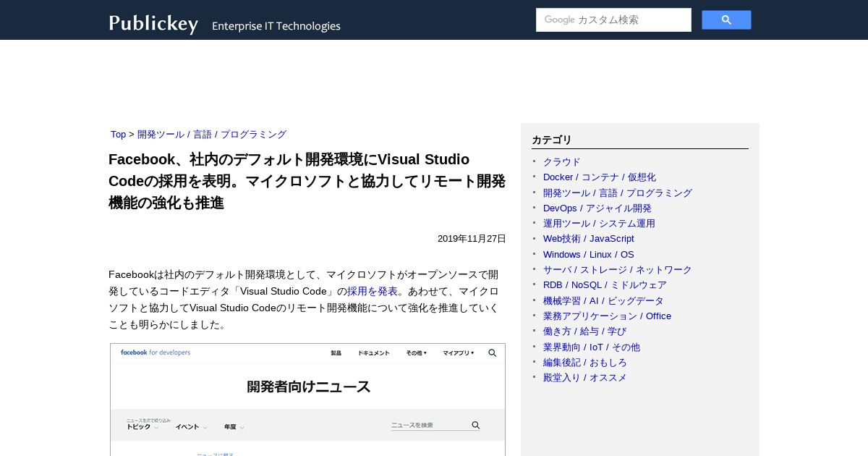The image size is (868, 456).
Task: Open the サーバ / ストレージ / ネットワーク category
Action: click(x=618, y=270)
